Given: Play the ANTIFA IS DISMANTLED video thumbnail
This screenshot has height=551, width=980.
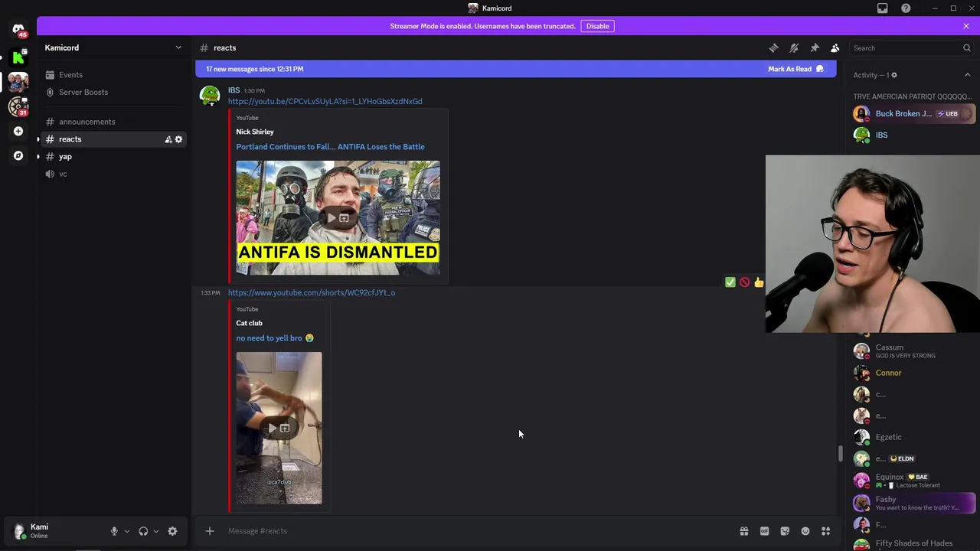Looking at the screenshot, I should pyautogui.click(x=338, y=217).
